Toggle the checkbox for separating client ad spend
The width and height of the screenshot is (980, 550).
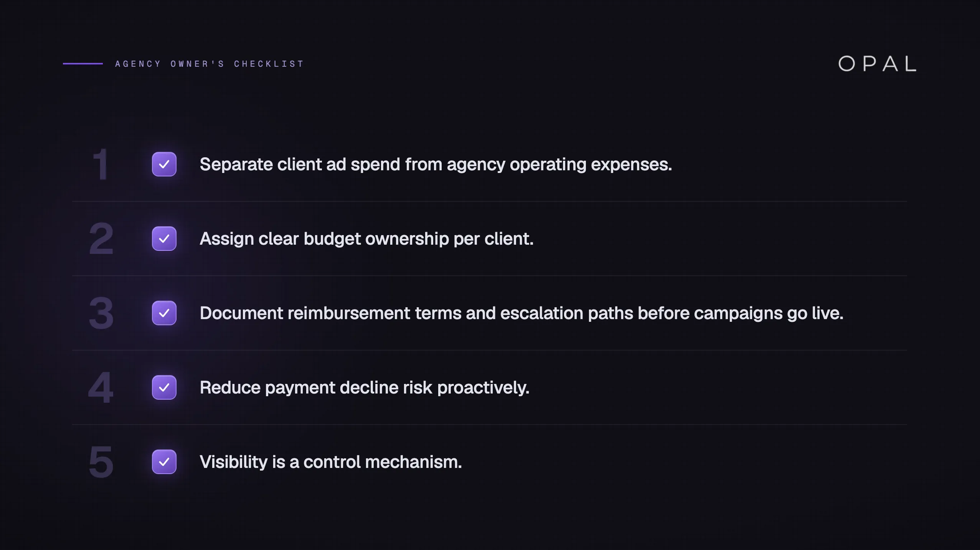click(164, 164)
